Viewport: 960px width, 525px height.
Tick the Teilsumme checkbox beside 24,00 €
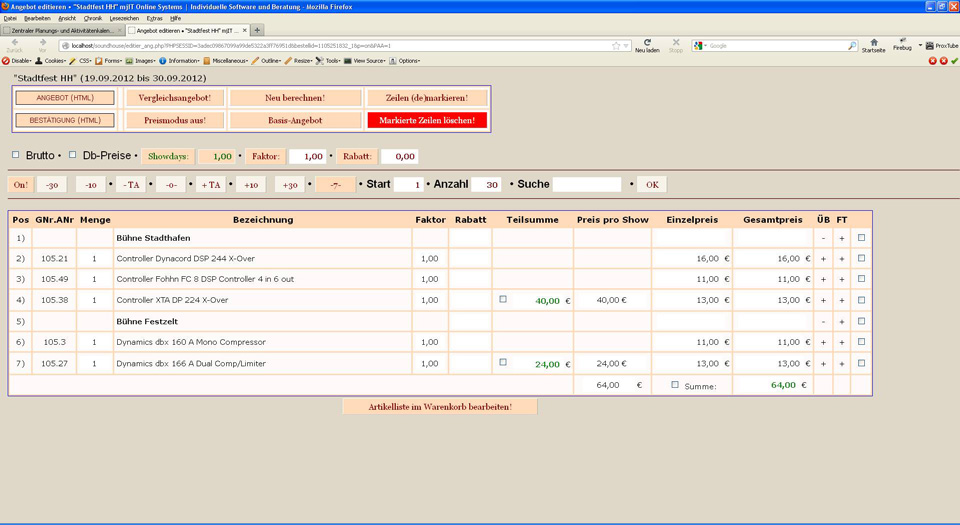[503, 362]
